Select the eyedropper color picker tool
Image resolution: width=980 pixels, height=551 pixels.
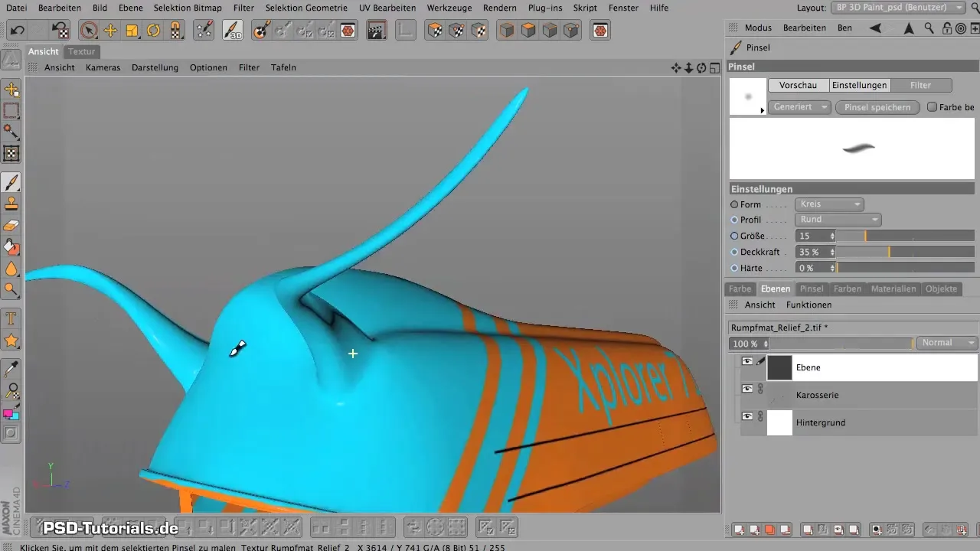(11, 370)
